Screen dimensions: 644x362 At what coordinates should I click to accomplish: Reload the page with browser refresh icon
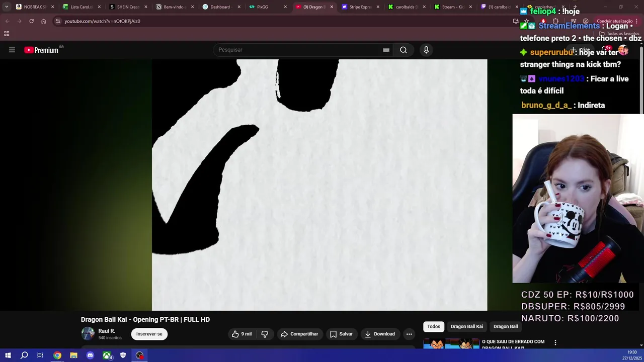tap(31, 21)
